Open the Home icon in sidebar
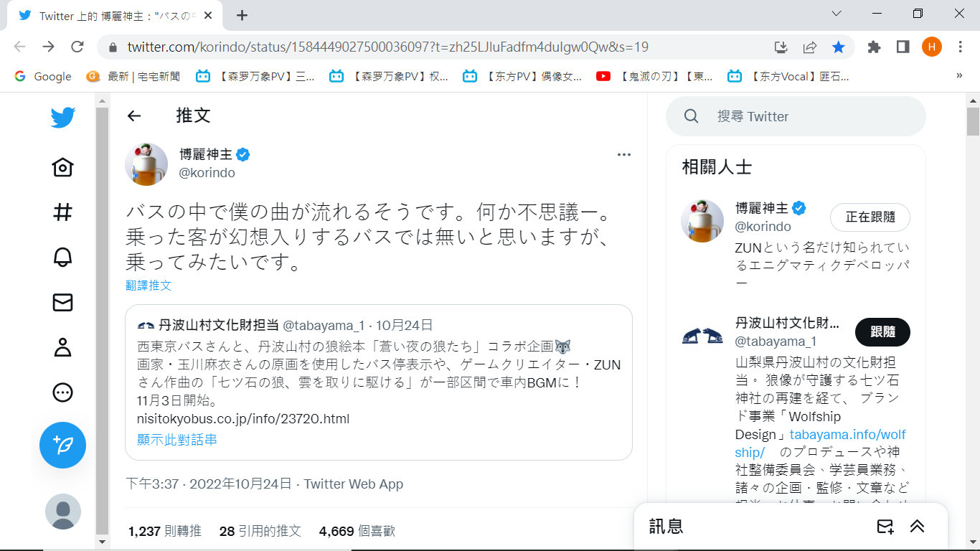Image resolution: width=980 pixels, height=551 pixels. click(x=63, y=167)
